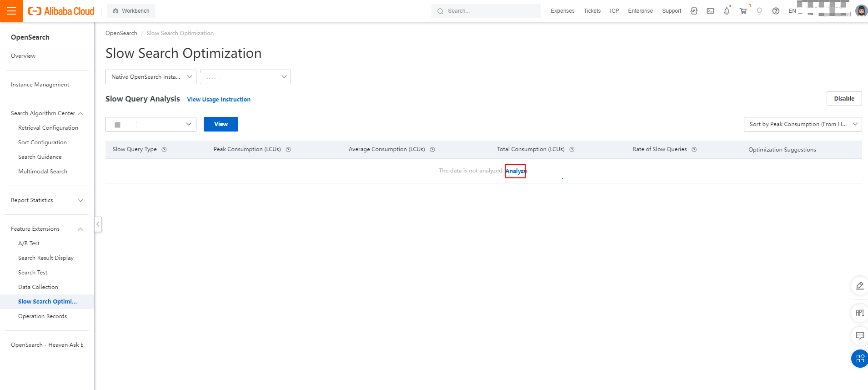Open the Workbench button
Image resolution: width=868 pixels, height=390 pixels.
[x=131, y=11]
